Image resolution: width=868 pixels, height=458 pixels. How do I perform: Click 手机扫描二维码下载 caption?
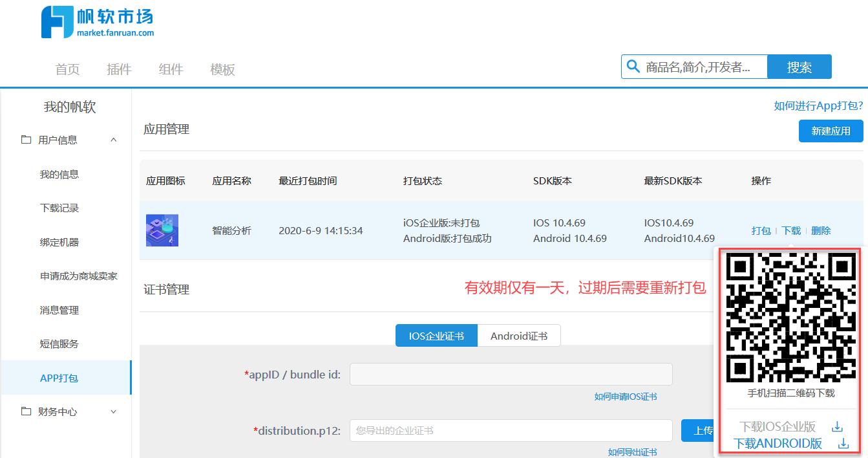coord(791,393)
